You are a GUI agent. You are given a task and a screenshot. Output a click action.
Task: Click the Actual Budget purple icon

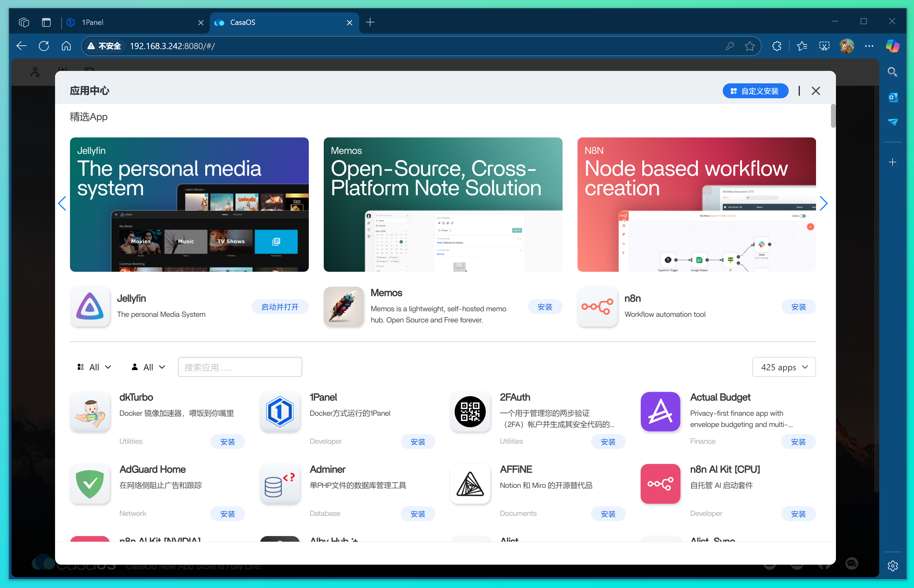660,412
